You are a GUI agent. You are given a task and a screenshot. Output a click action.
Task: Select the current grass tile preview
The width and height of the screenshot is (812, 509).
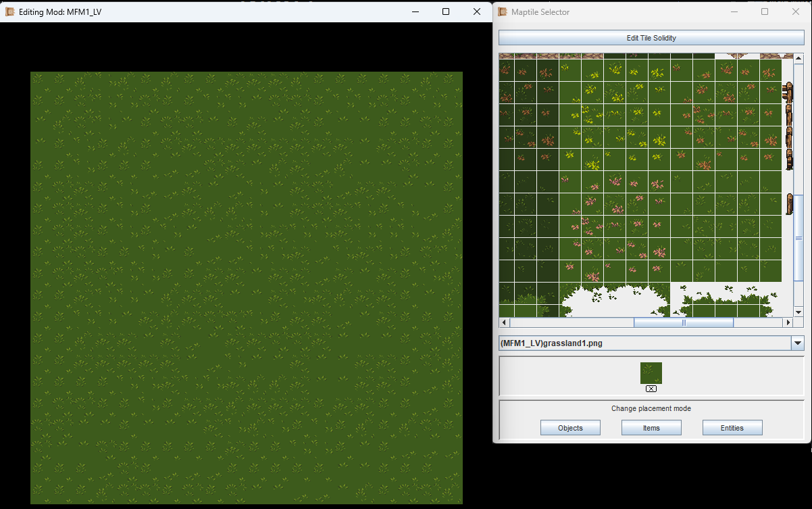pos(651,373)
